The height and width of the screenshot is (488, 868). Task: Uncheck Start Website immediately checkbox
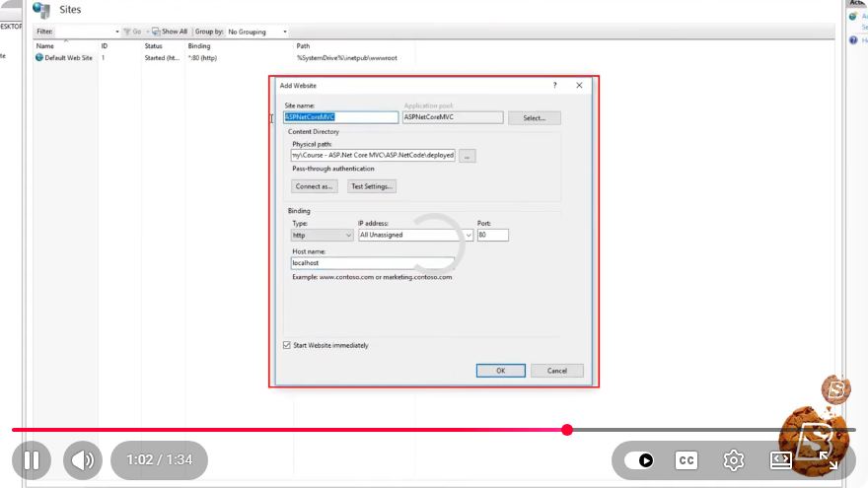[x=287, y=345]
